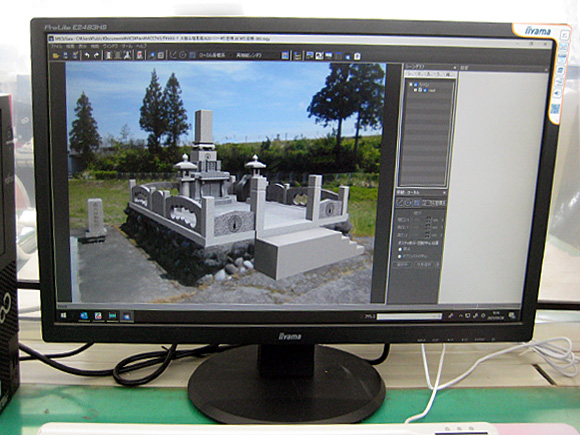Image resolution: width=580 pixels, height=435 pixels.
Task: Click the bottom-left button in the tool panel
Action: click(402, 265)
